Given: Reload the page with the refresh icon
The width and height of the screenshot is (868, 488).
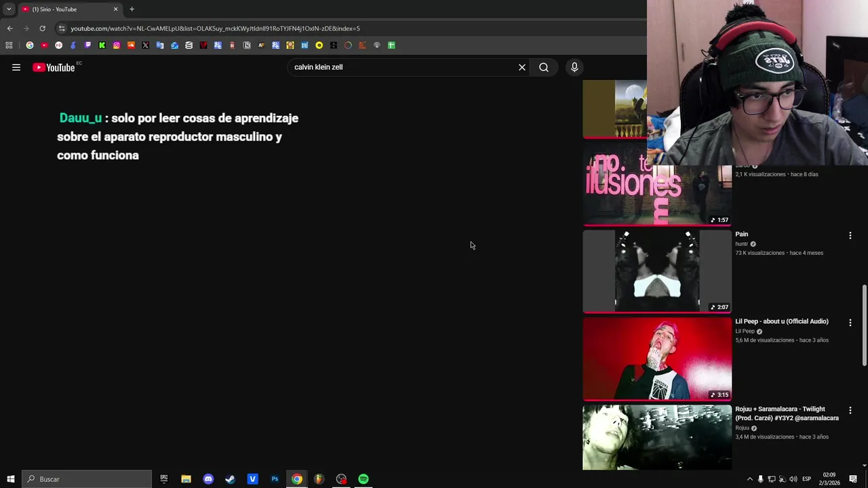Looking at the screenshot, I should tap(42, 28).
